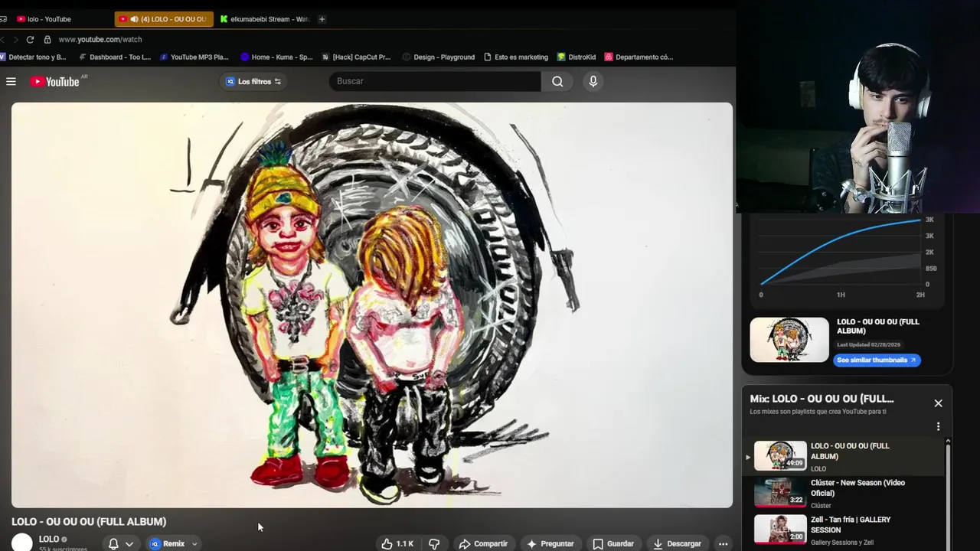Viewport: 980px width, 551px height.
Task: Click the Mix: LOLO - OU OU OU heading
Action: (x=822, y=399)
